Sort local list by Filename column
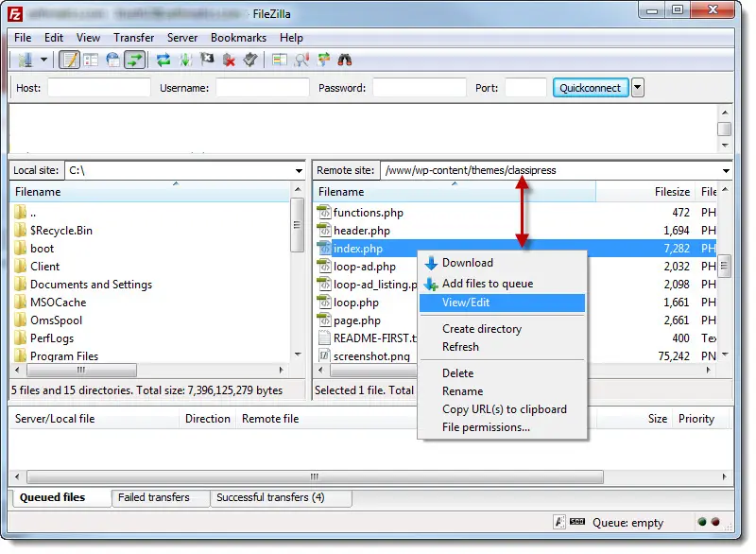 click(150, 192)
